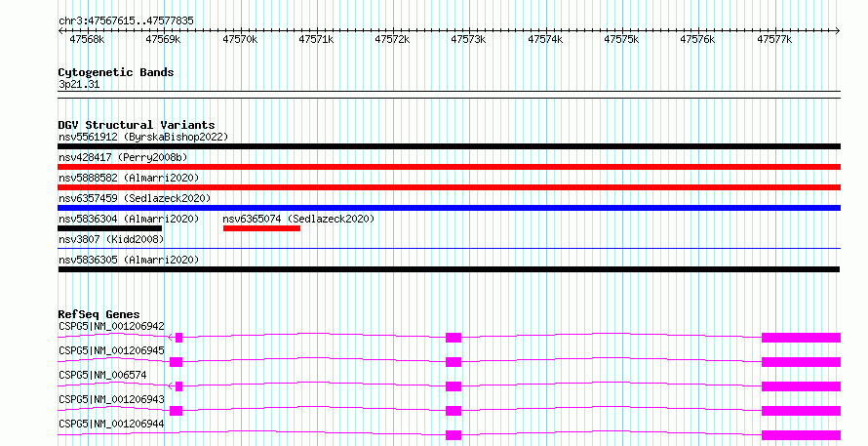Select transcript label CSPG5|NM_006574
Screen dimensions: 868x446
tap(102, 375)
